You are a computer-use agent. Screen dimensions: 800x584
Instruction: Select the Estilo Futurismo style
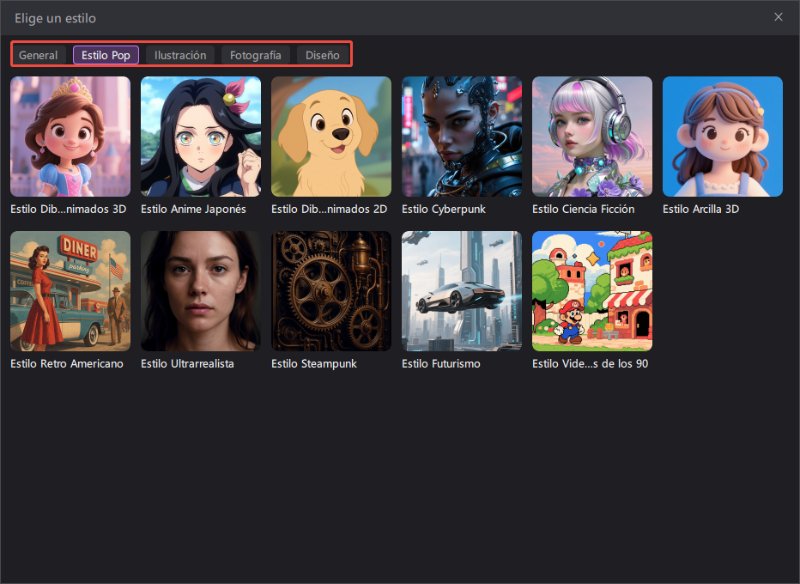click(460, 290)
